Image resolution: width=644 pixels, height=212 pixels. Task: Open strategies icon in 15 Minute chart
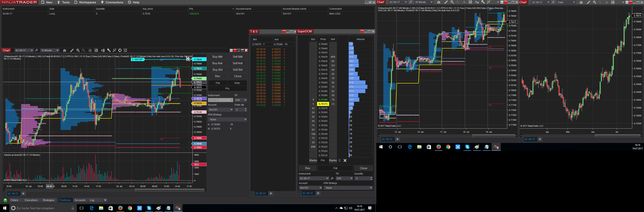coord(114,50)
